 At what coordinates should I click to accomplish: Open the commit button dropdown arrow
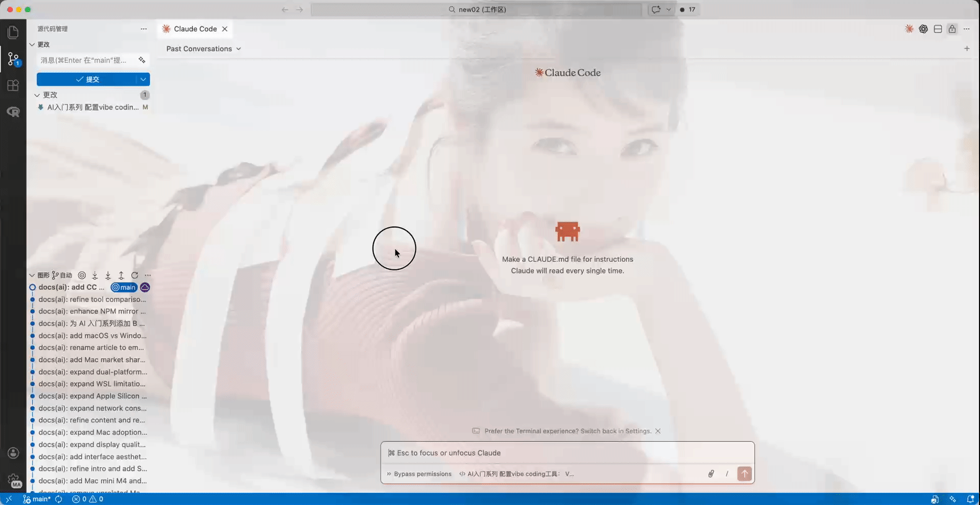point(143,80)
